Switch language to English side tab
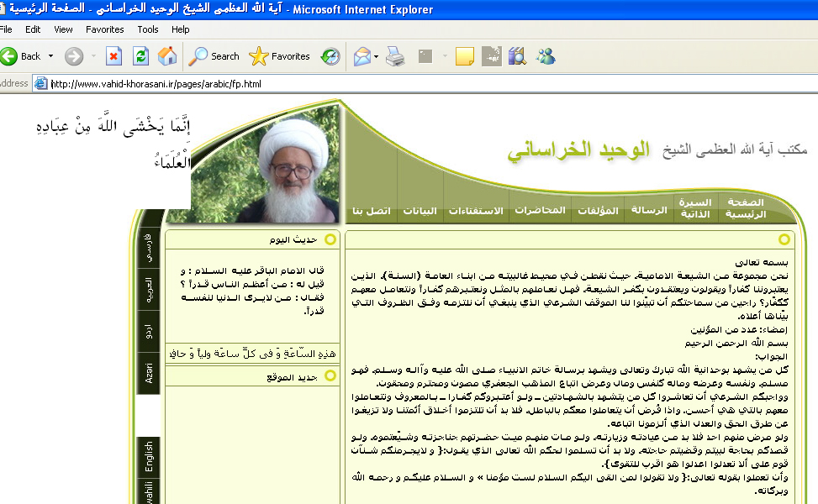 pyautogui.click(x=149, y=457)
